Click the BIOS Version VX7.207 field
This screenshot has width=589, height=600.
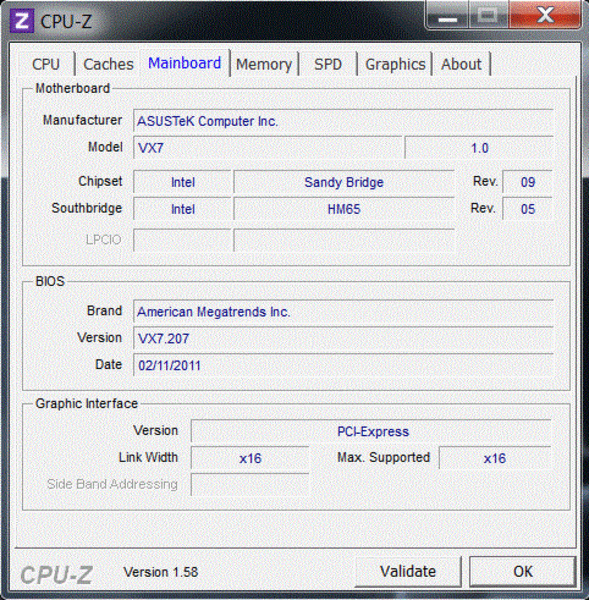tap(343, 338)
